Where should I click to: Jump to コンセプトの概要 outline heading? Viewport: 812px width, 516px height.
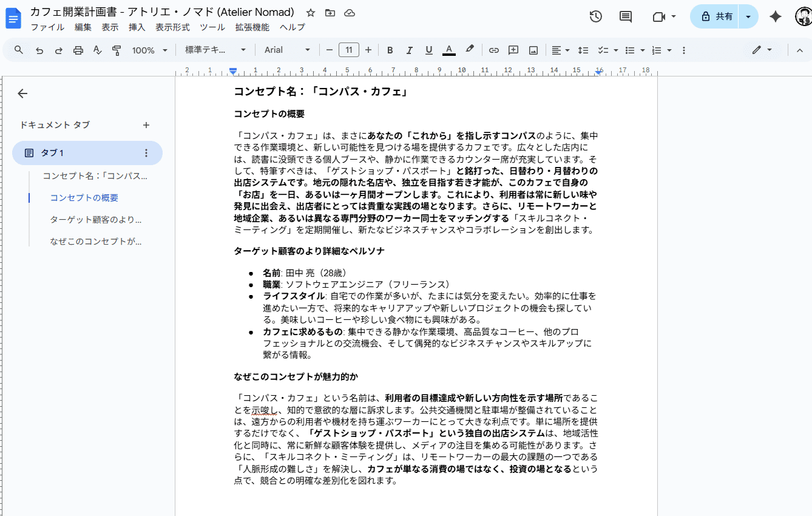coord(84,198)
